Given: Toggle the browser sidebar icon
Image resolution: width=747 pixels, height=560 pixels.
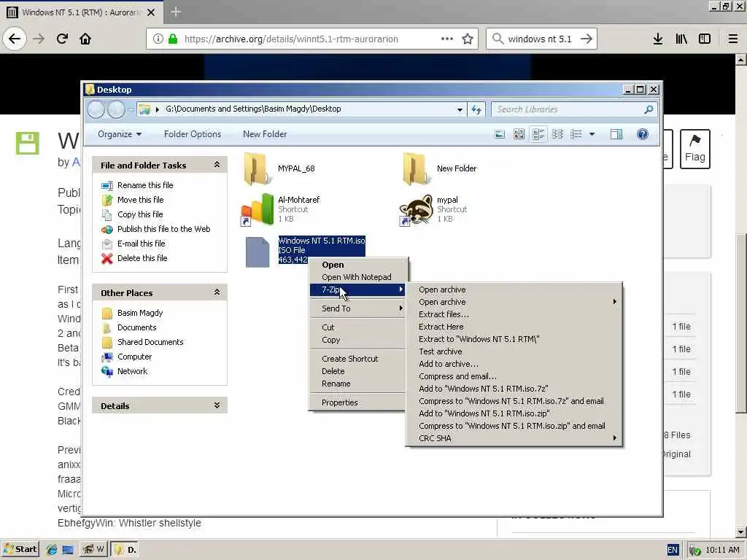Looking at the screenshot, I should [705, 39].
